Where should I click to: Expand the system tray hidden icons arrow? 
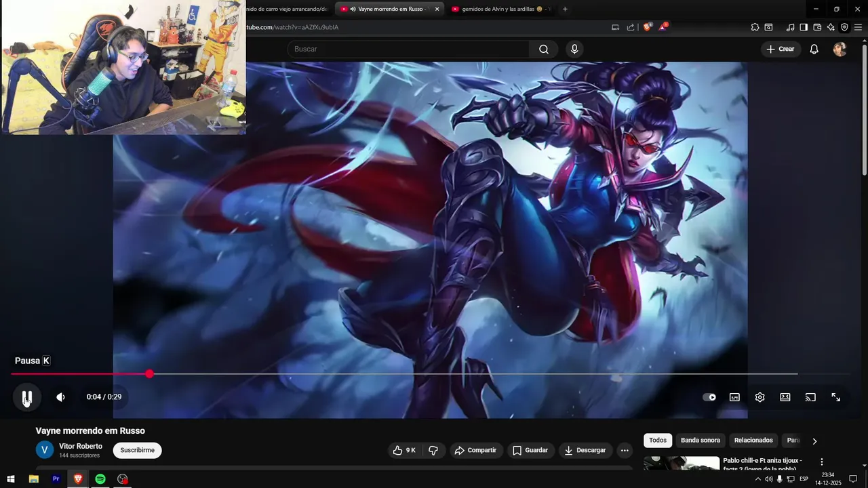[x=758, y=479]
